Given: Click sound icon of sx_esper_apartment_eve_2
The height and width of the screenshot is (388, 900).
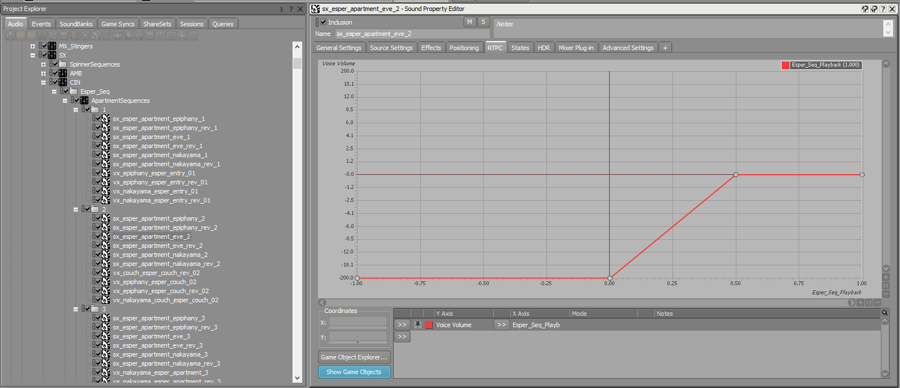Looking at the screenshot, I should coord(105,236).
